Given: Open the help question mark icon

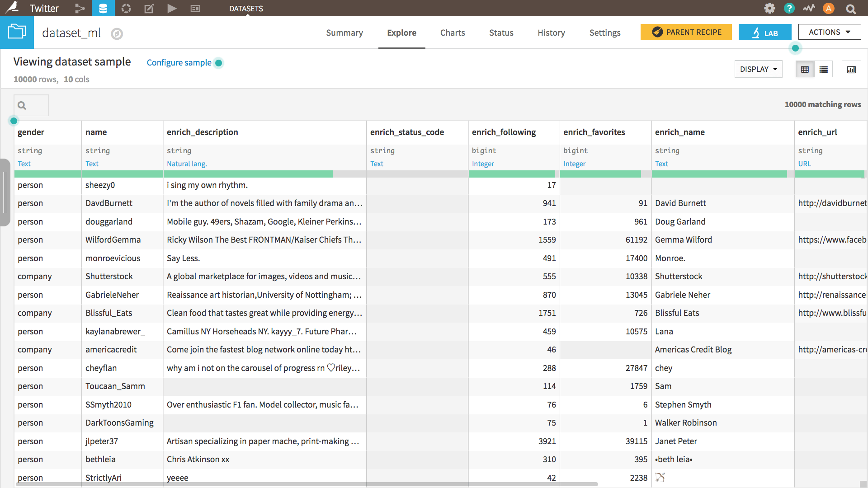Looking at the screenshot, I should pos(789,8).
